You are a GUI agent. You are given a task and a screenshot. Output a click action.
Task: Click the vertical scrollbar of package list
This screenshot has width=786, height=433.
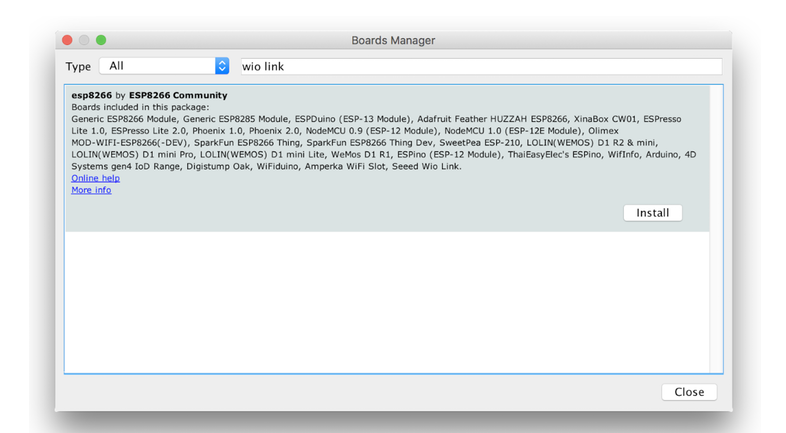[x=716, y=228]
